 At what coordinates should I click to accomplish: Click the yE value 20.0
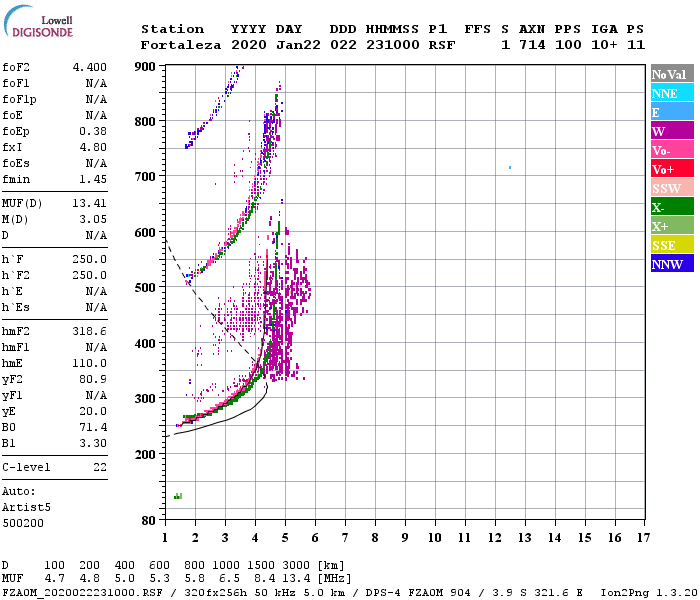pyautogui.click(x=93, y=412)
